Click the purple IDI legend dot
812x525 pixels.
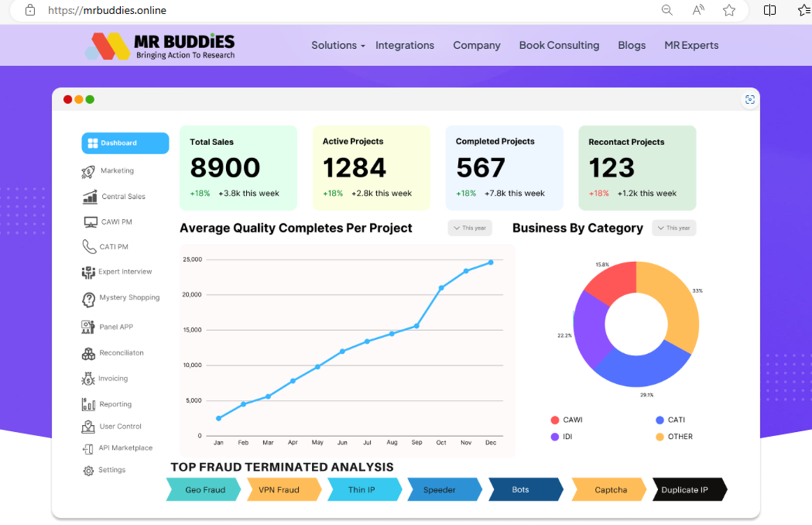point(555,437)
